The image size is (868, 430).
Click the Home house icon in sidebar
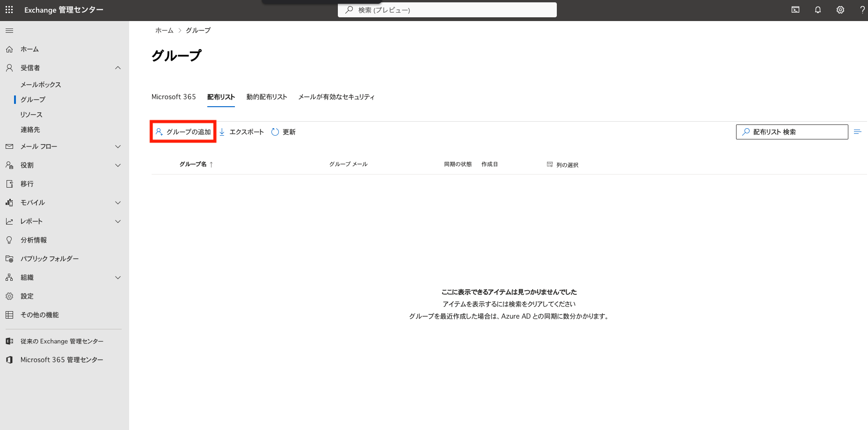click(9, 49)
